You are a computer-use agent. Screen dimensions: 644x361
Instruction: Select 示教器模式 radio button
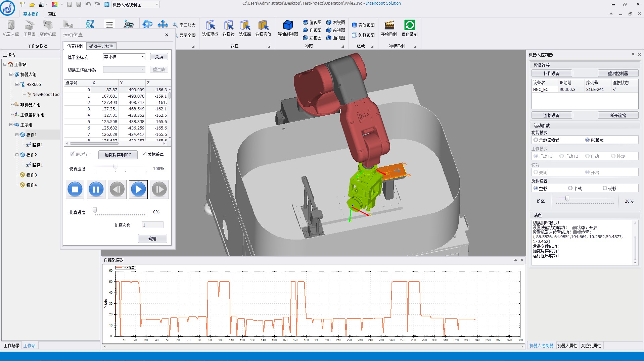536,140
